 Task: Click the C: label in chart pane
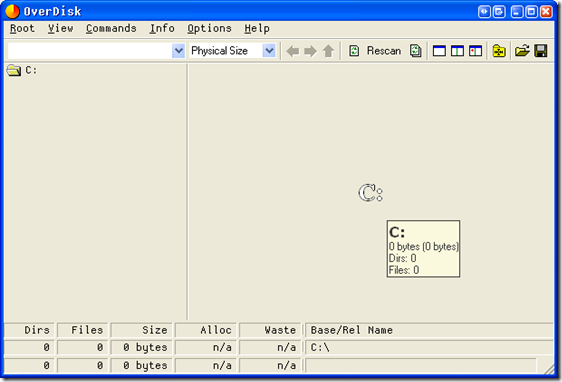[371, 193]
